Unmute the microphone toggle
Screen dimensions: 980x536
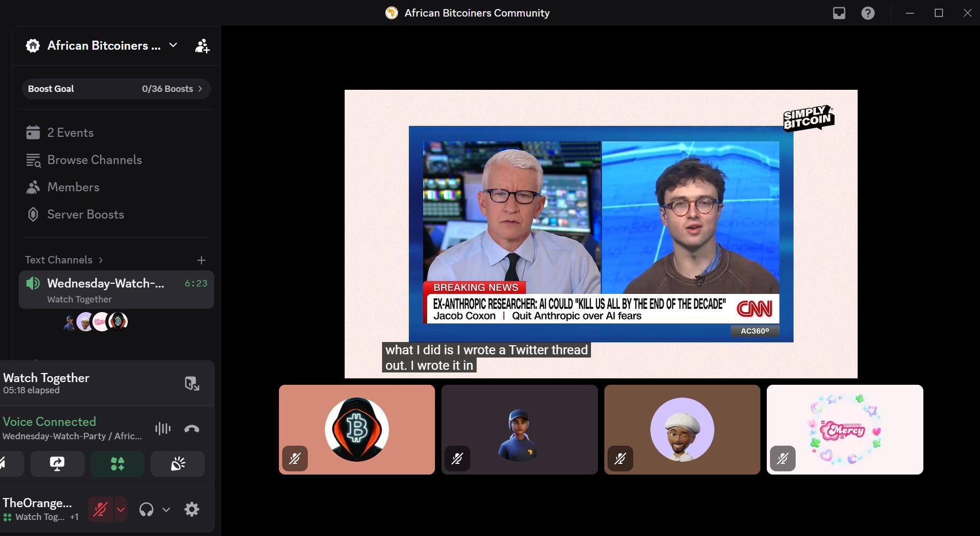[100, 509]
